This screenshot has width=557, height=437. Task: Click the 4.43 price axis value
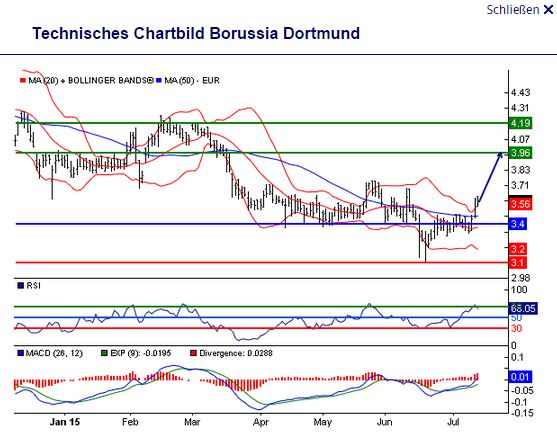[520, 93]
